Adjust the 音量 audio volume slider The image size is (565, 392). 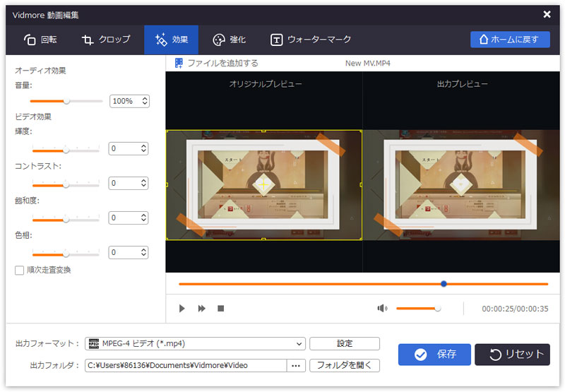click(x=66, y=101)
